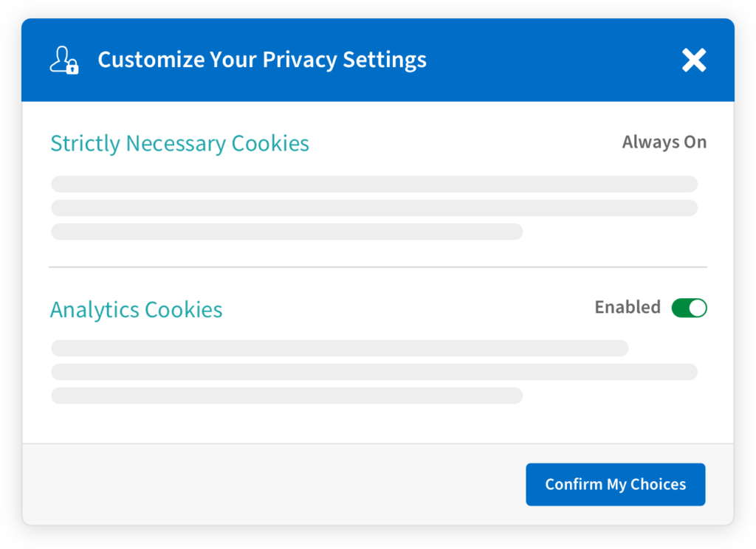Close the privacy settings dialog
This screenshot has width=756, height=549.
point(694,61)
